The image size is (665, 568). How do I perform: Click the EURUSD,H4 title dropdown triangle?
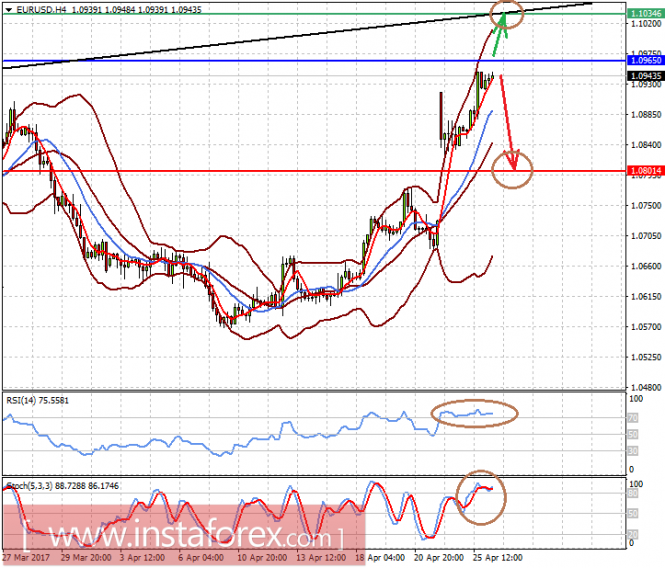[x=8, y=9]
